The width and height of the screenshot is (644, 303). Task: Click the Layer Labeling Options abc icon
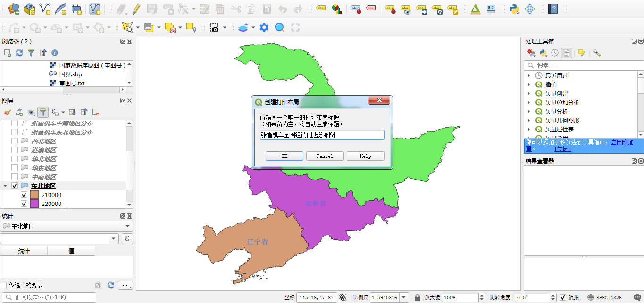tap(320, 8)
